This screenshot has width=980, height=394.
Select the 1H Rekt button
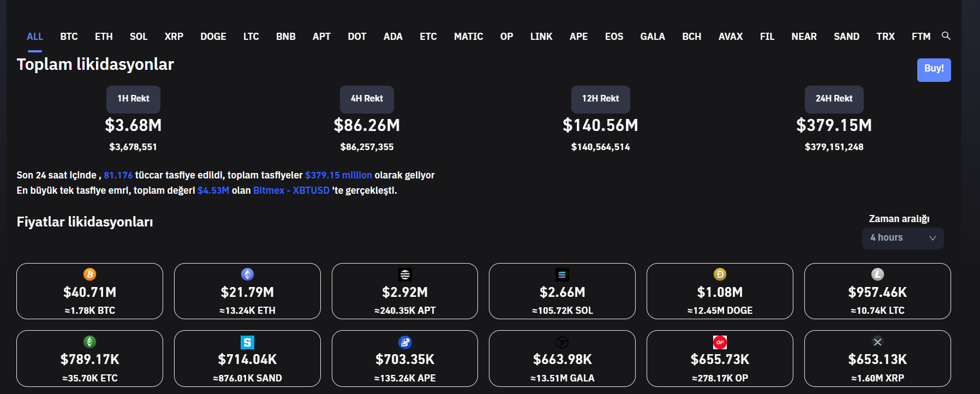pyautogui.click(x=133, y=99)
